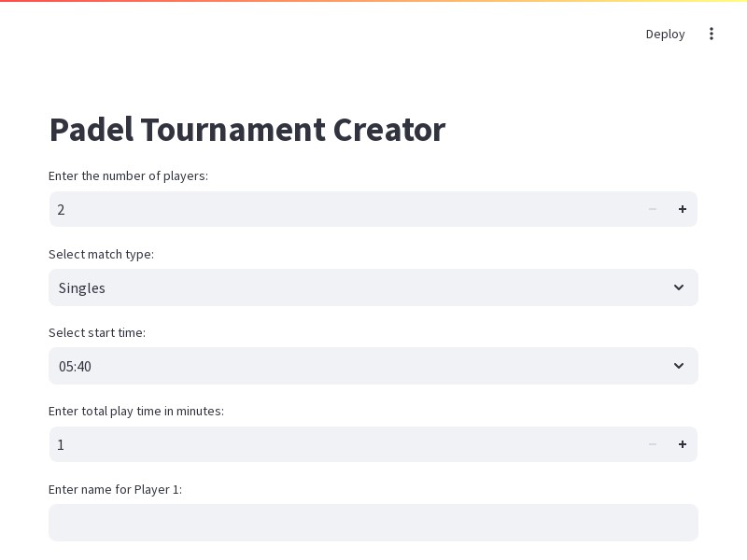Open the Singles match type dropdown
The height and width of the screenshot is (560, 747).
coord(373,287)
